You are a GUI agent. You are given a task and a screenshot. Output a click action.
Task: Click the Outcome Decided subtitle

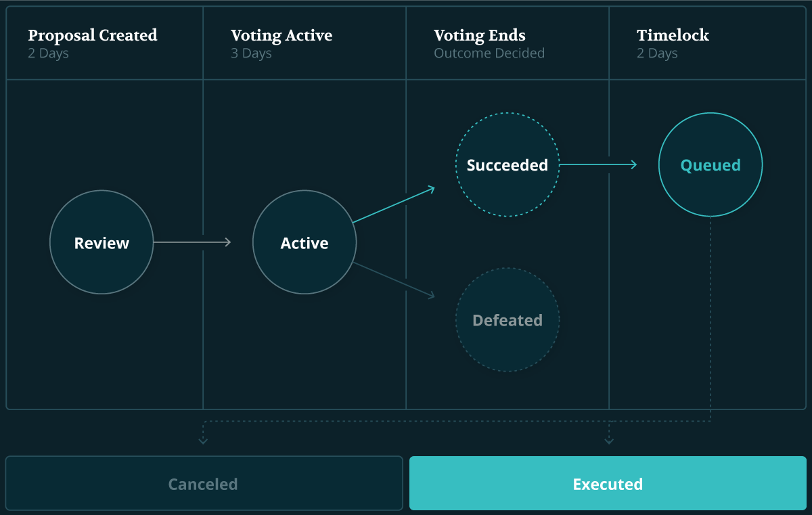tap(489, 53)
